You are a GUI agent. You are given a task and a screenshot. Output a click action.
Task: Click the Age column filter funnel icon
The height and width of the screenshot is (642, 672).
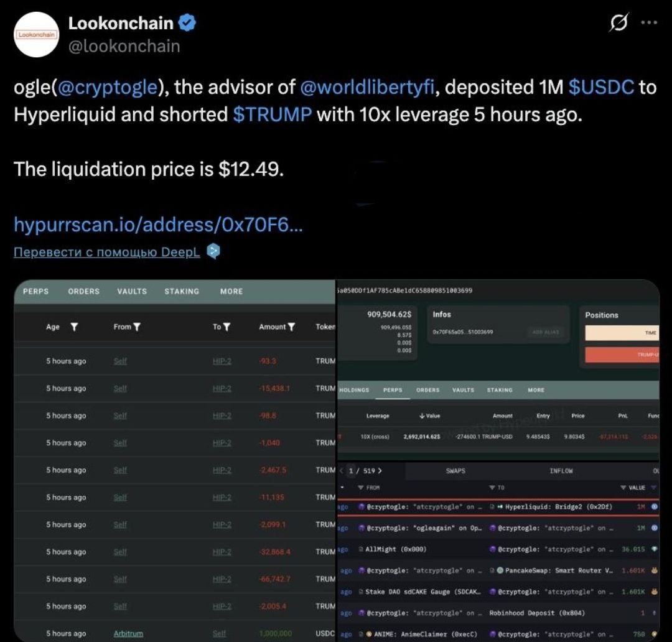click(x=74, y=327)
